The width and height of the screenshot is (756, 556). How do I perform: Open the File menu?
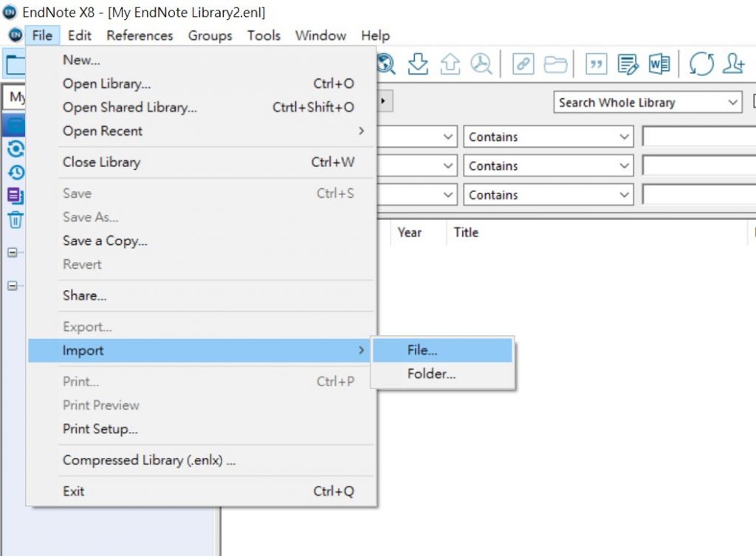[x=42, y=35]
